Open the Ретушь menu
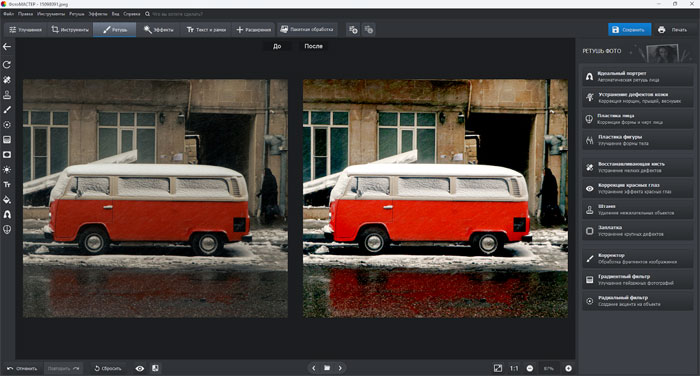700x376 pixels. [x=77, y=14]
